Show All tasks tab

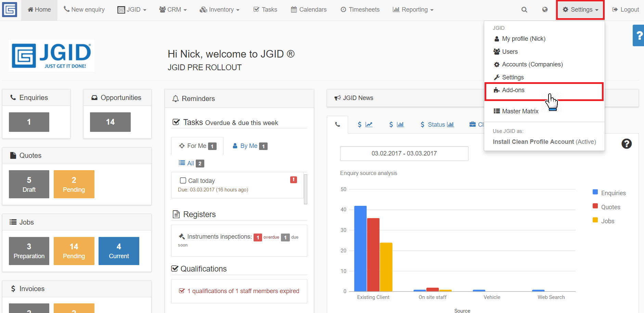[x=191, y=163]
